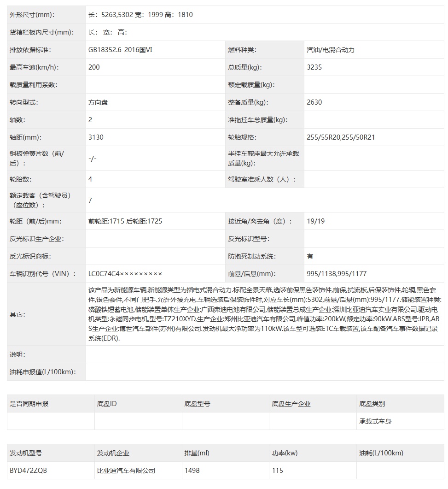Viewport: 448px width, 489px height.
Task: Select the leaf spring value -/-
Action: [93, 159]
